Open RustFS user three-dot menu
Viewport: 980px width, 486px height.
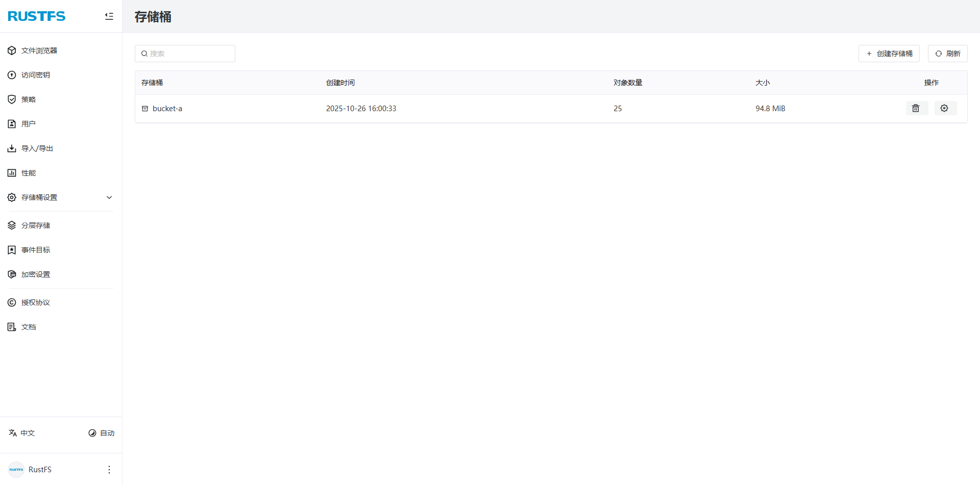[109, 470]
